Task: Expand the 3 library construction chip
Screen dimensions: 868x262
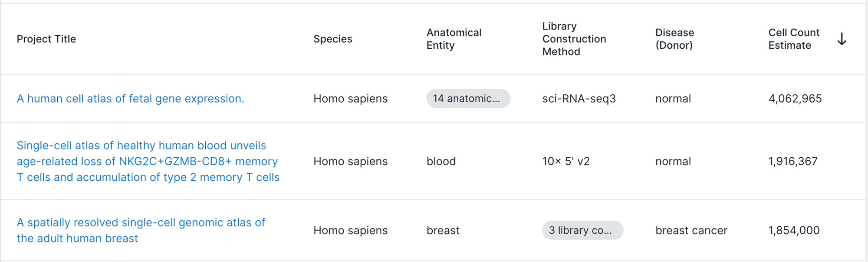Action: pos(582,230)
